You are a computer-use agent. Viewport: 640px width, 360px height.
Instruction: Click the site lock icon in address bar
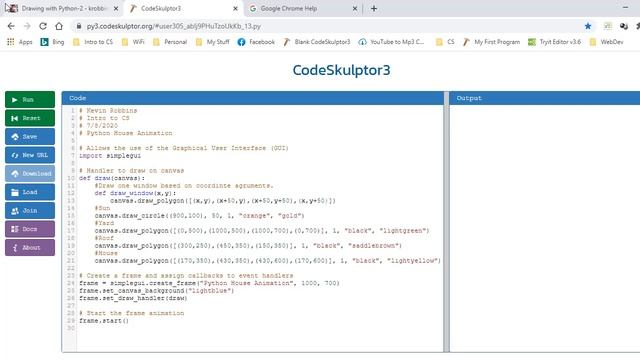click(x=79, y=26)
